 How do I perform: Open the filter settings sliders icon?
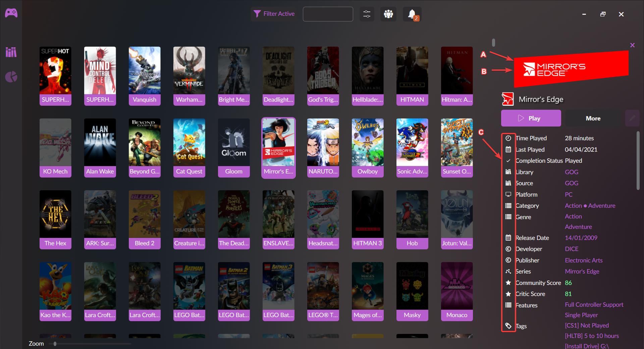(367, 14)
